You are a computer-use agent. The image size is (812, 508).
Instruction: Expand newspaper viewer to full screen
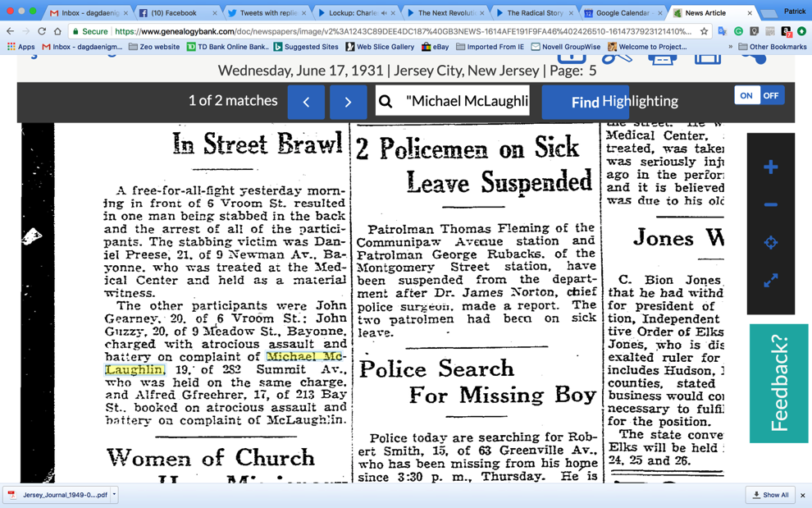point(770,281)
